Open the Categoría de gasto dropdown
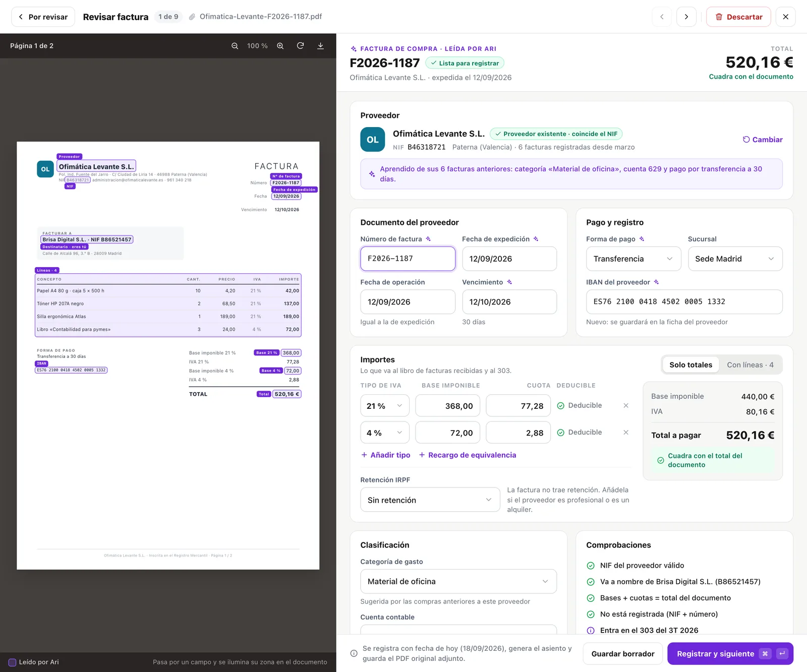Image resolution: width=807 pixels, height=672 pixels. [458, 581]
